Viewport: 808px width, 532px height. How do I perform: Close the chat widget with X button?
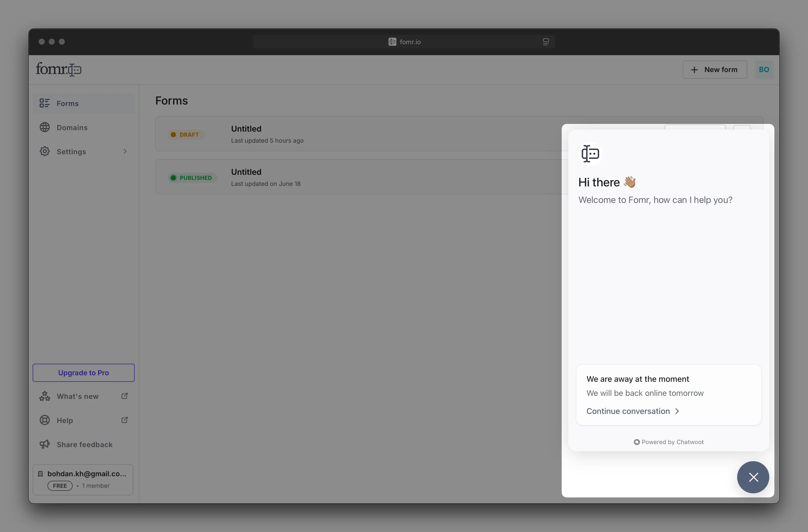pos(753,477)
